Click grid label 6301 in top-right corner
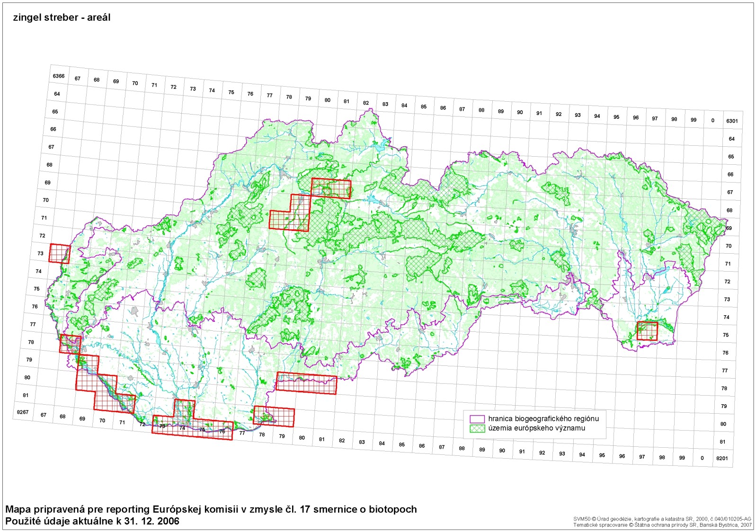The image size is (756, 532). tap(732, 121)
